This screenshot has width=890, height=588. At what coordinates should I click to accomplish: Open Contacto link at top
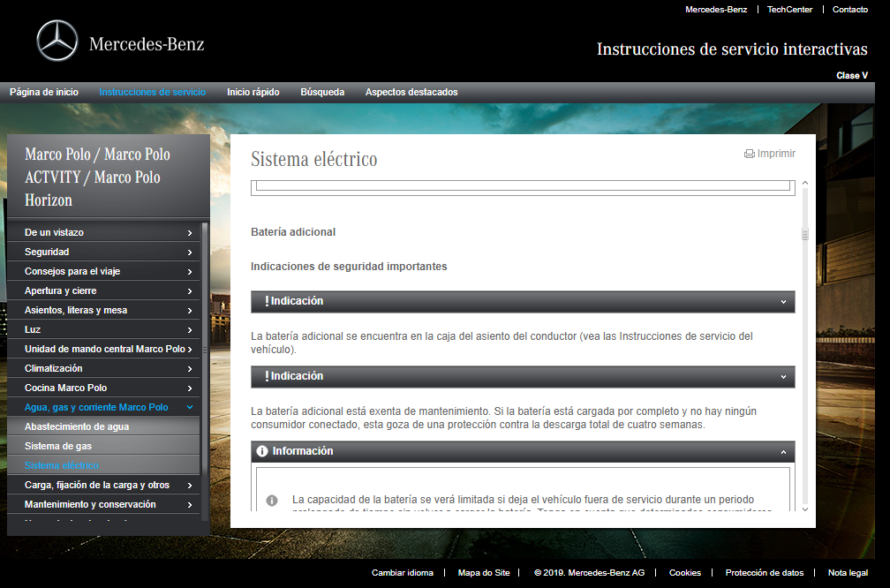coord(849,10)
